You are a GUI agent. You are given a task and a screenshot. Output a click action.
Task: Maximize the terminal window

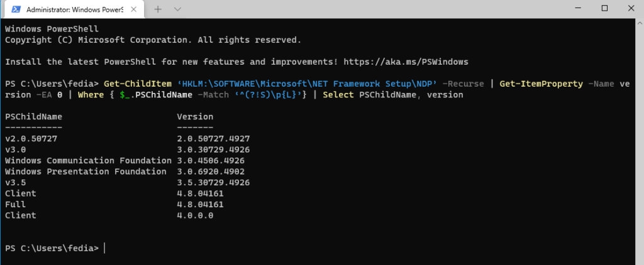point(604,8)
